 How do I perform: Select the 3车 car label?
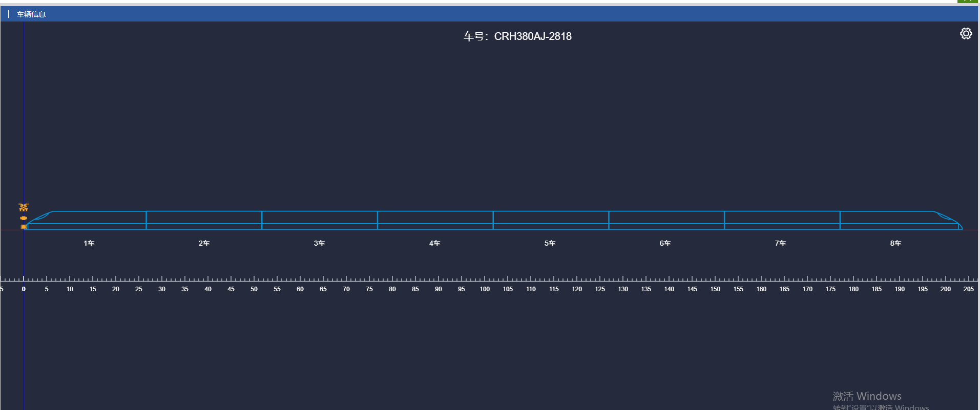[320, 243]
